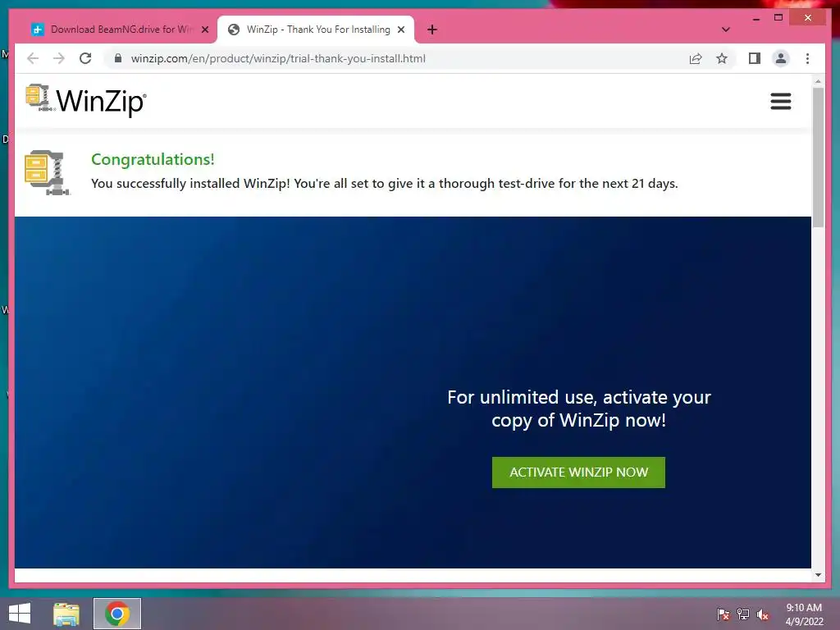
Task: Go back to the previous page
Action: pos(33,58)
